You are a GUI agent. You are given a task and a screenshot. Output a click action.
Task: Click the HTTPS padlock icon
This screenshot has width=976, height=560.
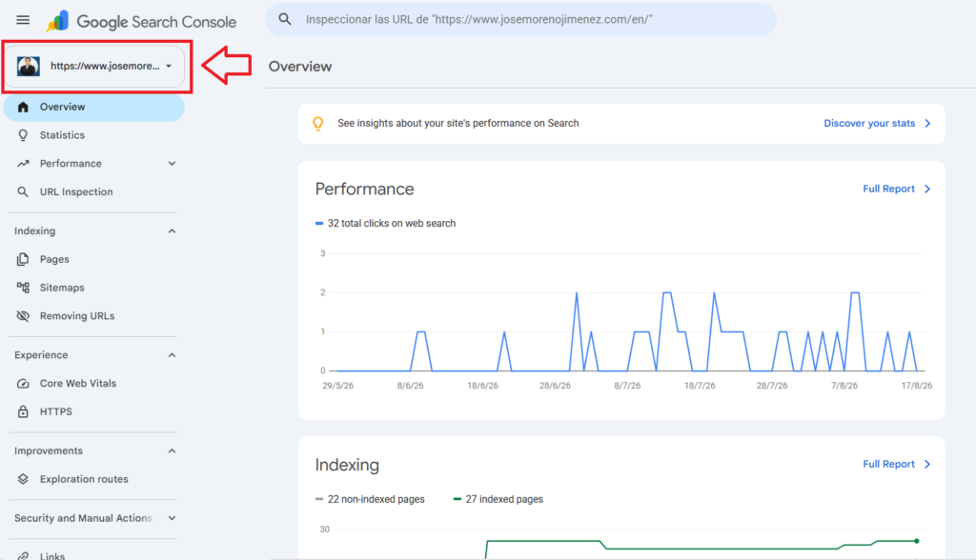point(23,412)
